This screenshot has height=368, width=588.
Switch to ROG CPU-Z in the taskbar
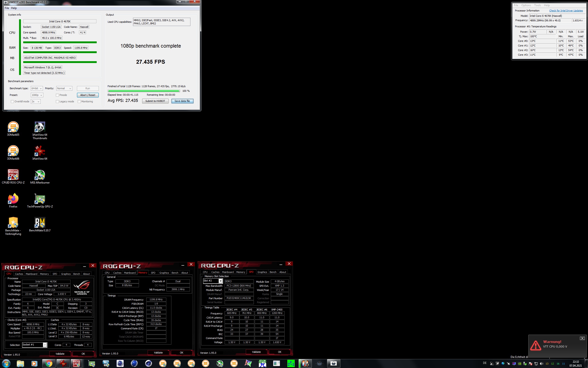pyautogui.click(x=77, y=363)
